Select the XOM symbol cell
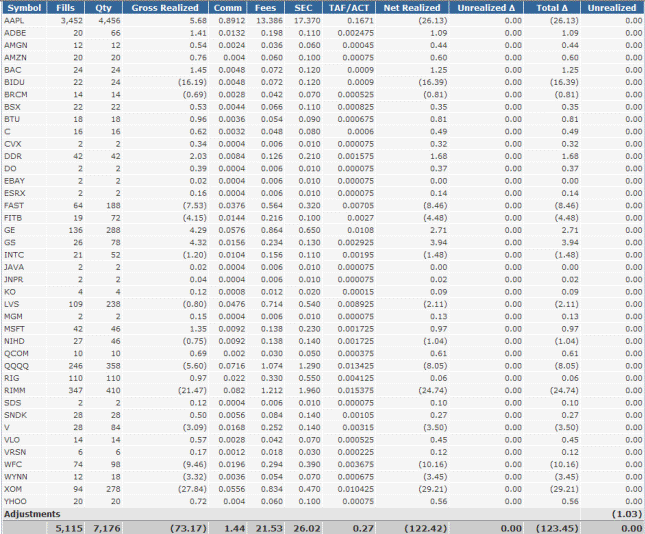This screenshot has height=534, width=645. 13,489
